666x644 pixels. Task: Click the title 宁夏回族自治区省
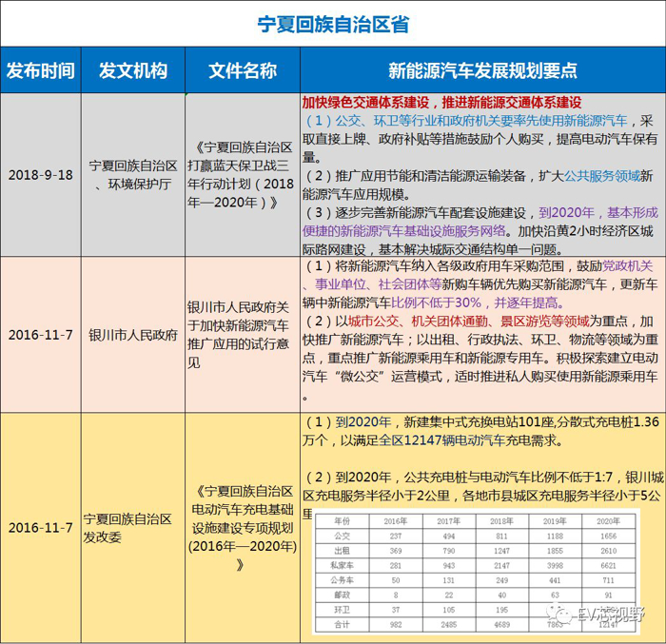tap(333, 24)
